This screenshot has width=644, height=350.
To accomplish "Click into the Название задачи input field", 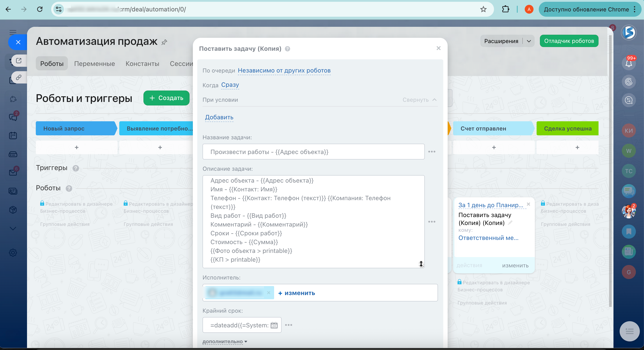I will click(x=313, y=152).
